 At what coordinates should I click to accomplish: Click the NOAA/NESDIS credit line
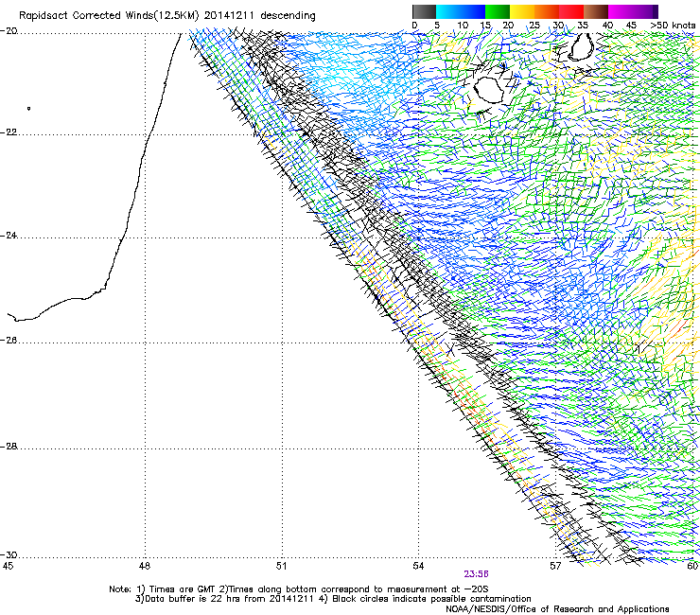[x=557, y=609]
